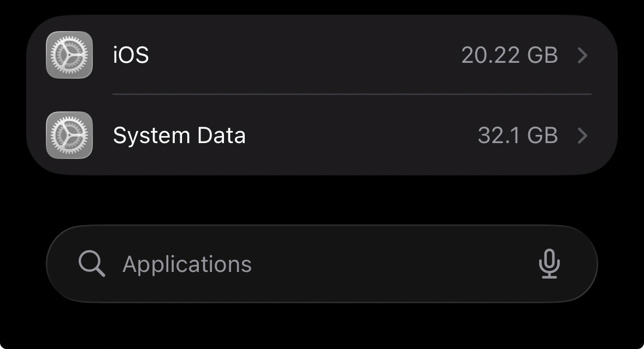
Task: Click the 32.1 GB size value
Action: coord(517,135)
